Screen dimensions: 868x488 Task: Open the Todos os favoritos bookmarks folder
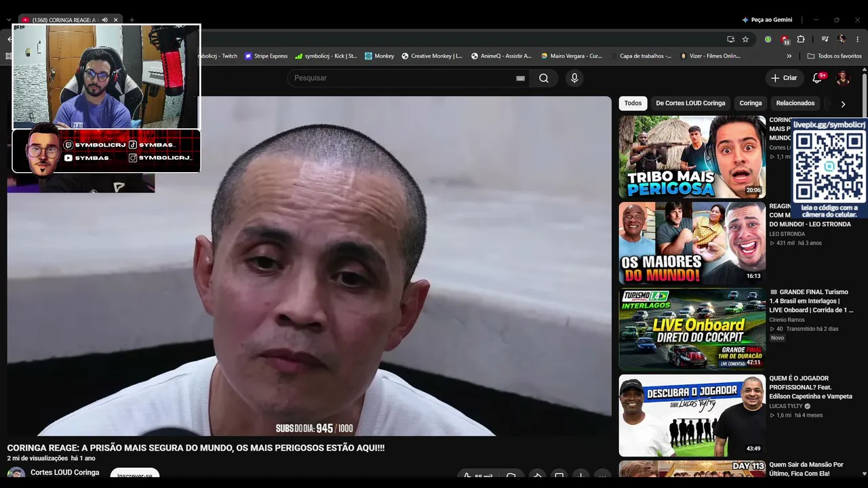tap(835, 56)
